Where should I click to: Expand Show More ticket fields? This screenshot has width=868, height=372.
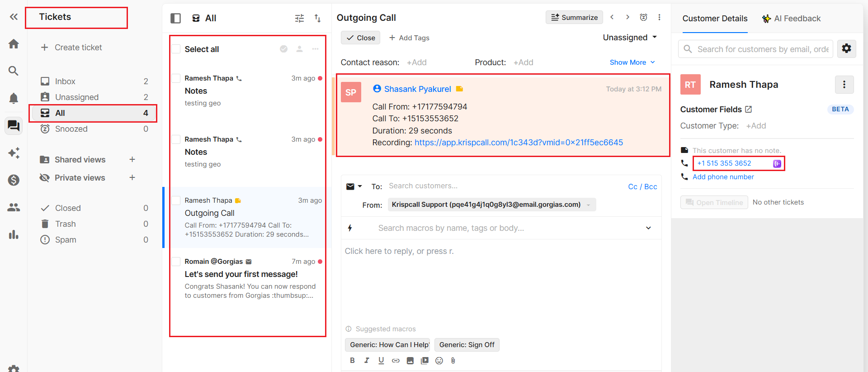(632, 62)
